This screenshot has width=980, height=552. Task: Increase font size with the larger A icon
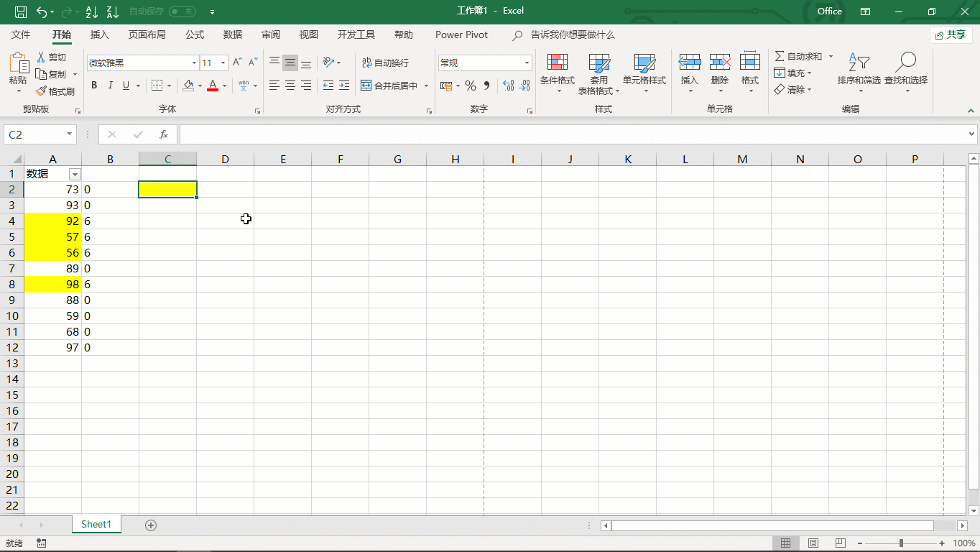[237, 63]
